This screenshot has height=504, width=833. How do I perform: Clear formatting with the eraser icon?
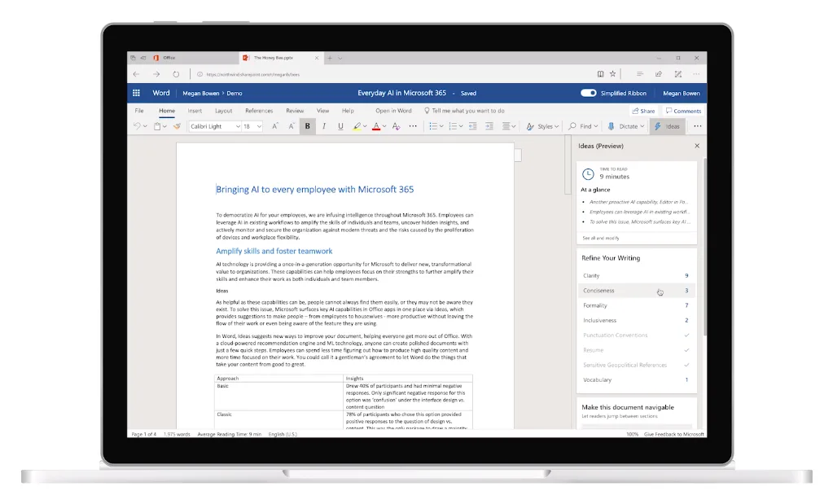pos(396,126)
